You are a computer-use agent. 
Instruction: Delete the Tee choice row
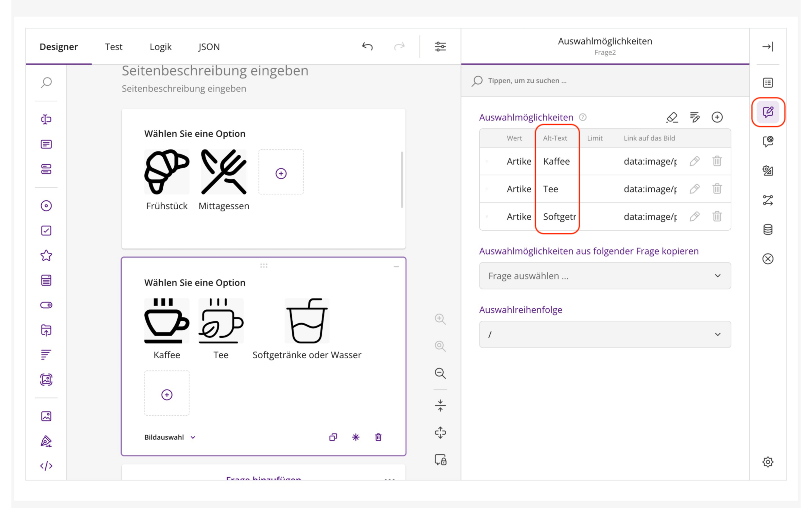click(717, 189)
